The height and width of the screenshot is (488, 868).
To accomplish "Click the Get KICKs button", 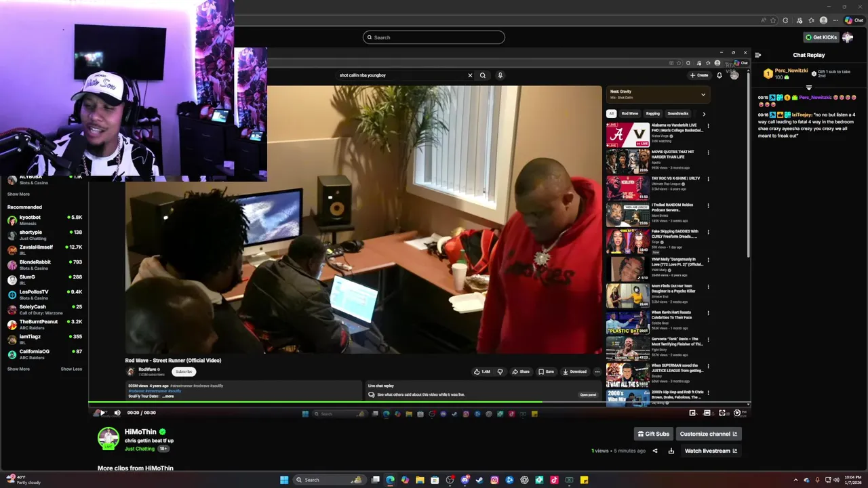I will point(821,37).
